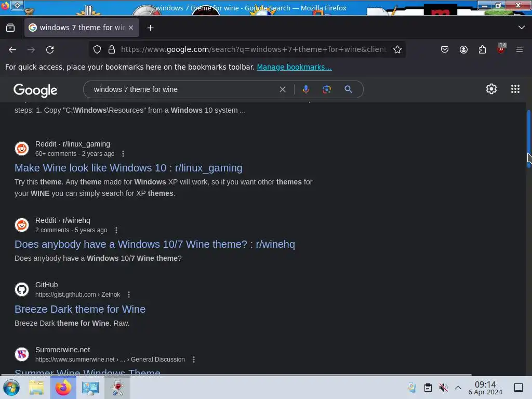The width and height of the screenshot is (532, 399).
Task: Select 'windows 7 theme for wine' browser tab
Action: (x=82, y=28)
